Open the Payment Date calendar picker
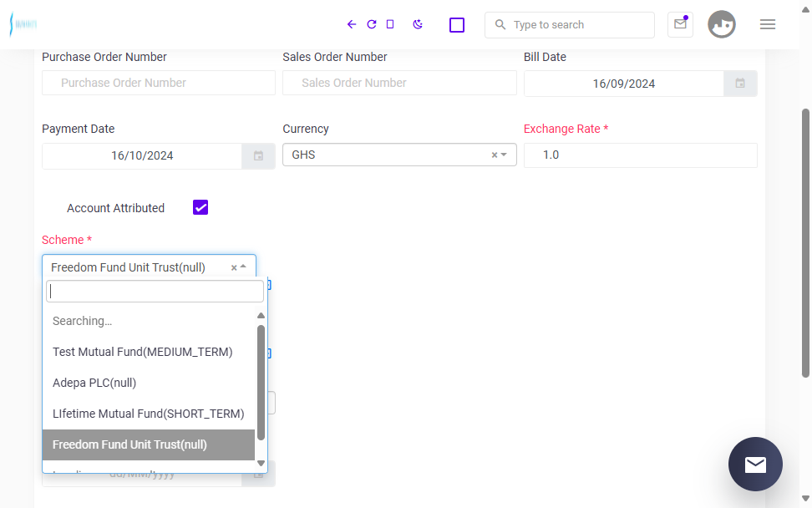The image size is (812, 508). 258,156
